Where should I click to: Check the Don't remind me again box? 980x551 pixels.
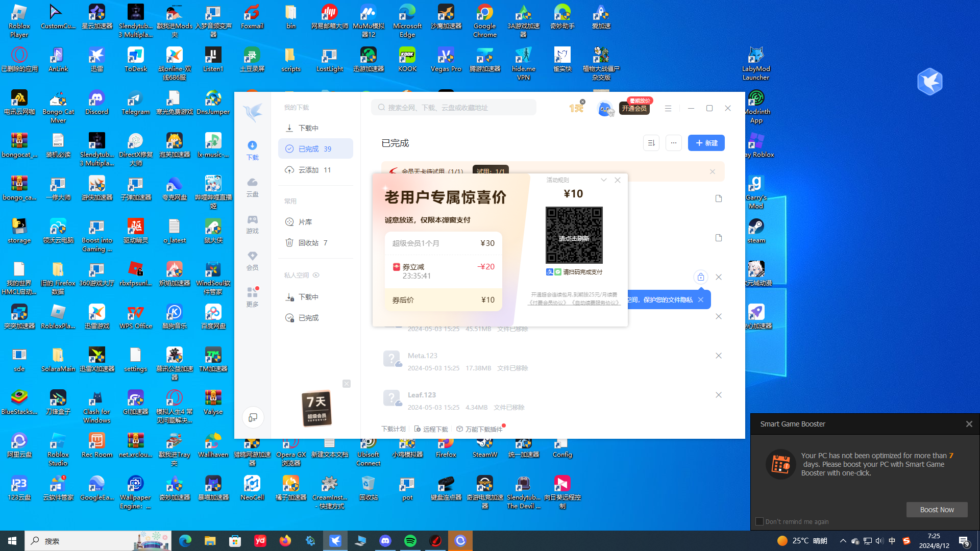pos(759,521)
